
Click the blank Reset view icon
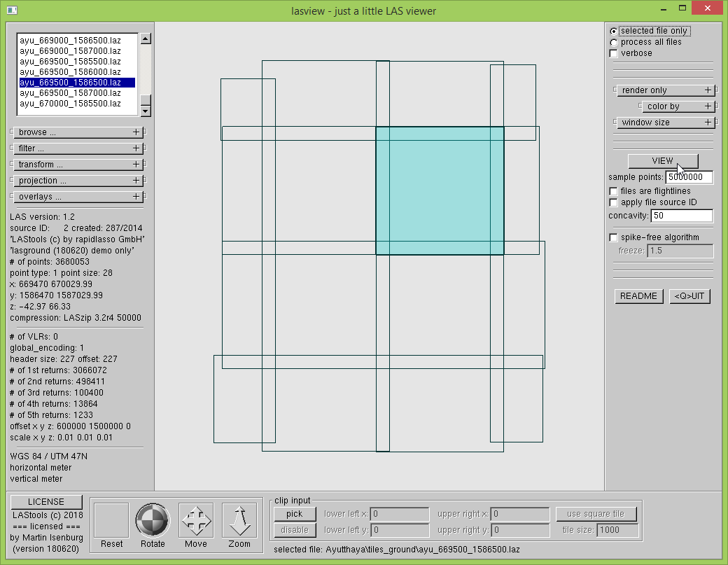111,521
